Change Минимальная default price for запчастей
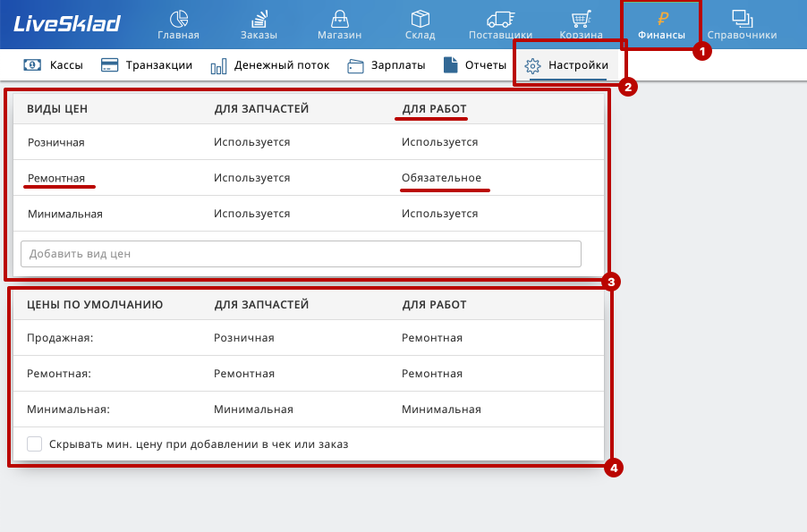This screenshot has height=532, width=807. click(x=254, y=410)
